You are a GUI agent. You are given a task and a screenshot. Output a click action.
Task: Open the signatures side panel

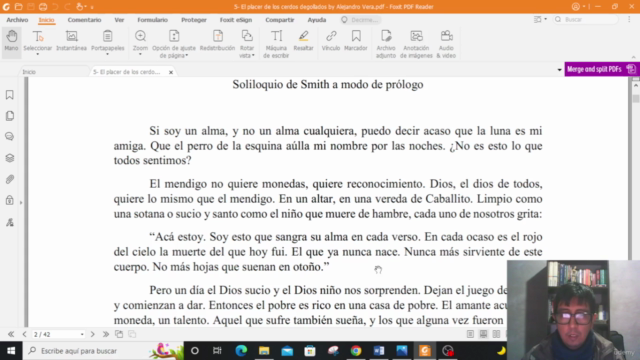pyautogui.click(x=9, y=222)
